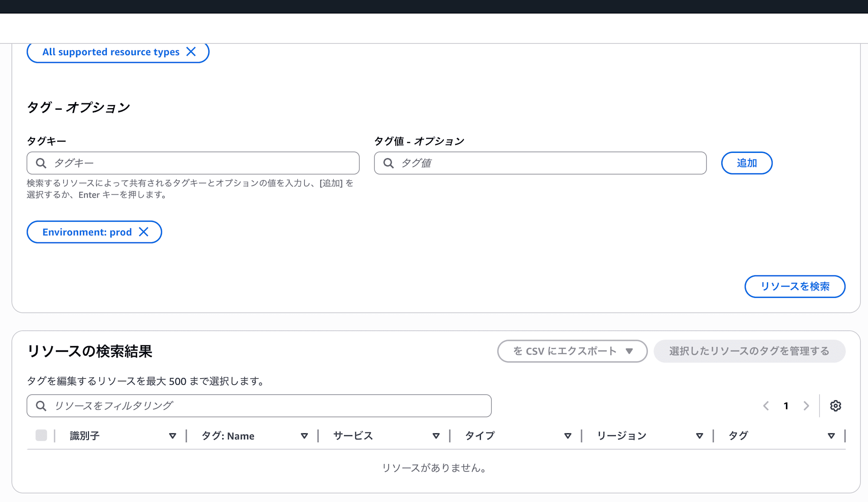868x502 pixels.
Task: Remove the "All supported resource types" filter
Action: click(192, 52)
